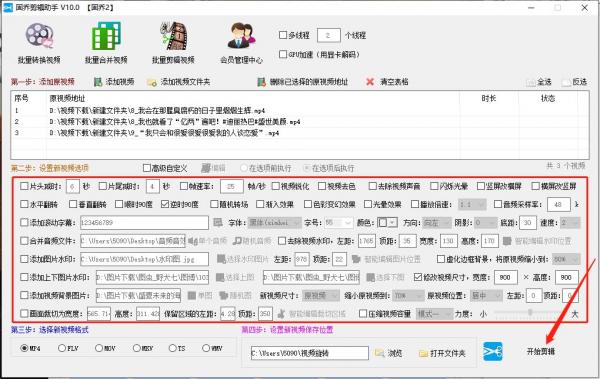The width and height of the screenshot is (600, 379).
Task: Click 智能编辑水印位置
Action: click(x=537, y=241)
